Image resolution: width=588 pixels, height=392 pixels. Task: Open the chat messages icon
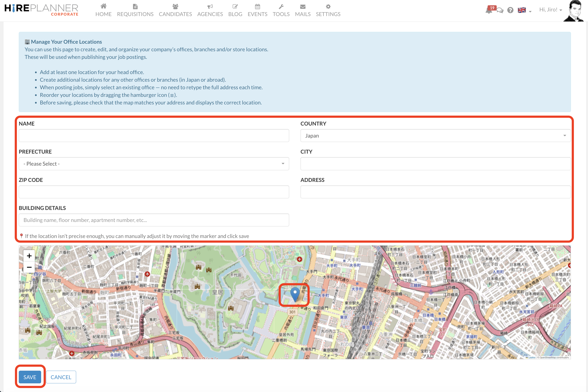click(500, 11)
